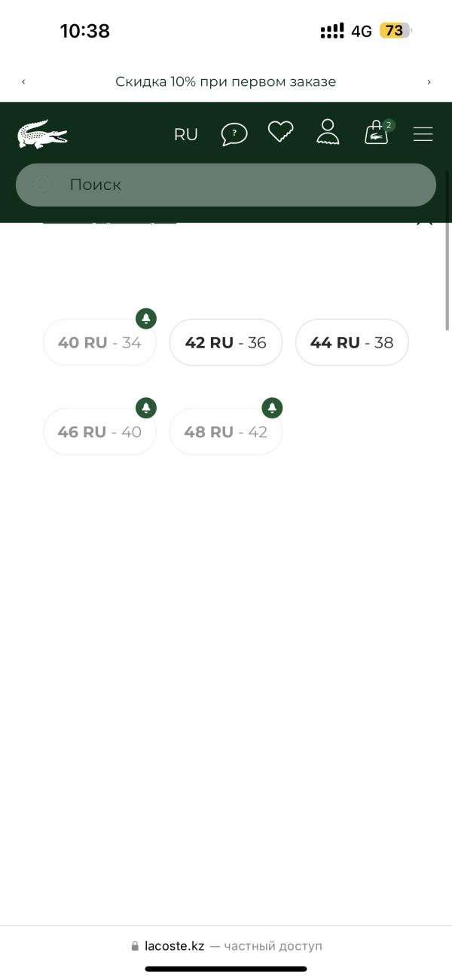This screenshot has width=452, height=980.
Task: Tap the notify bell on size 46 RU
Action: click(x=146, y=408)
